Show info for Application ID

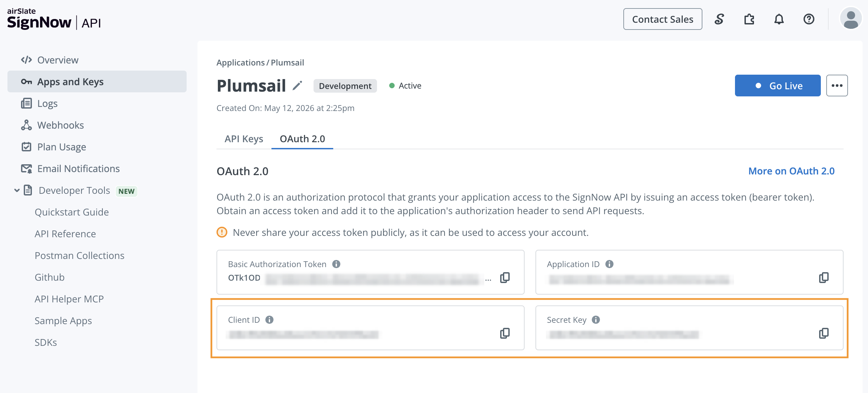pos(609,264)
